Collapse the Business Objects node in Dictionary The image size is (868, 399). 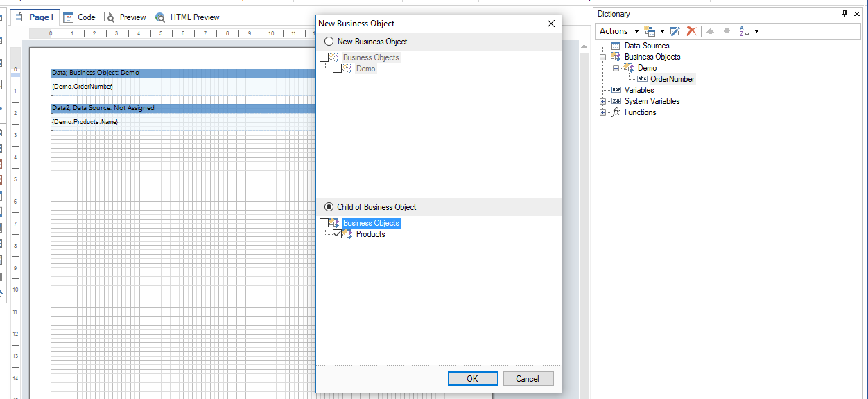(x=603, y=57)
